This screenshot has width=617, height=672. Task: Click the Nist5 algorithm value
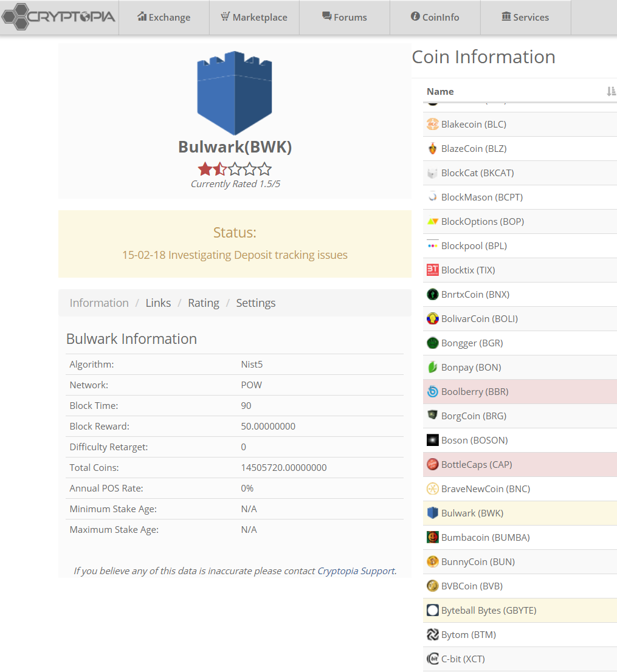point(252,365)
